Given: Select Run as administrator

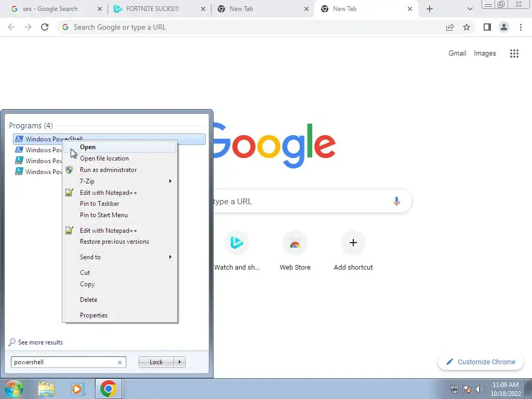Looking at the screenshot, I should pos(120,170).
